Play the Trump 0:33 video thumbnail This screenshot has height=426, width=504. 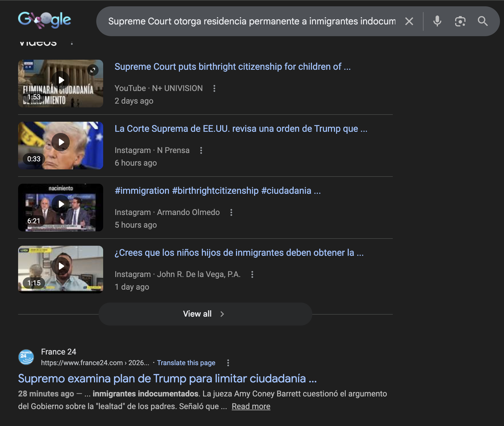point(61,142)
